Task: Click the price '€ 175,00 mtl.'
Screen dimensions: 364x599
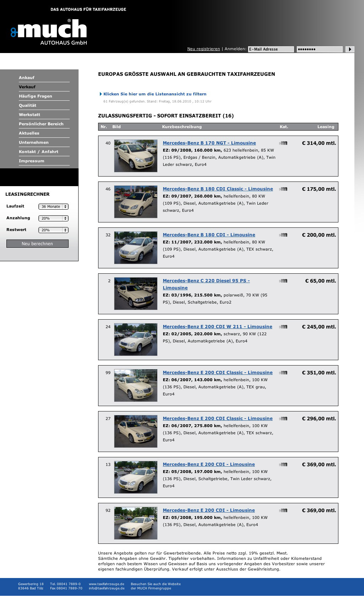Action: click(319, 189)
